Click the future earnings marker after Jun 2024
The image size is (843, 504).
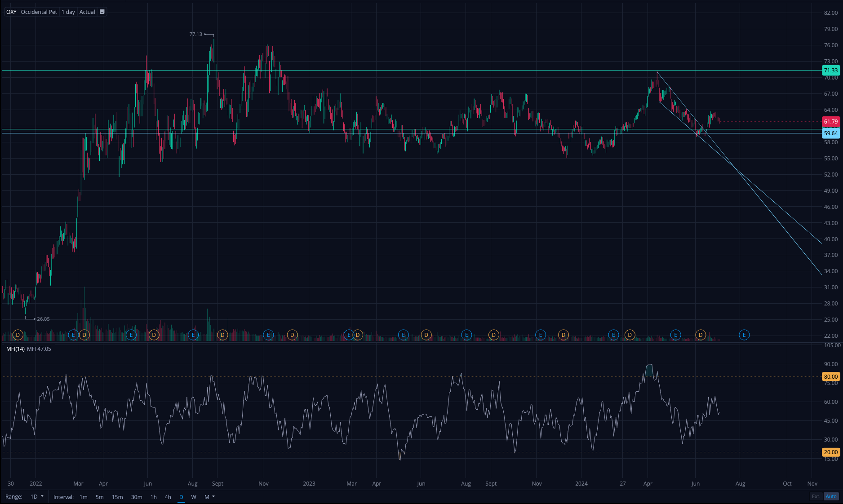(744, 335)
